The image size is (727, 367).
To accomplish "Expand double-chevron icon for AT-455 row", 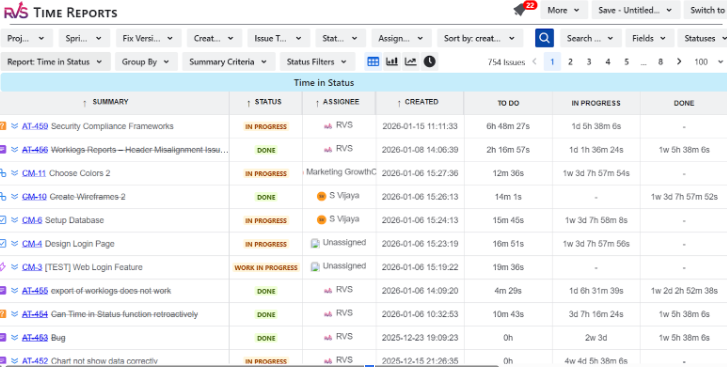I will pyautogui.click(x=14, y=291).
